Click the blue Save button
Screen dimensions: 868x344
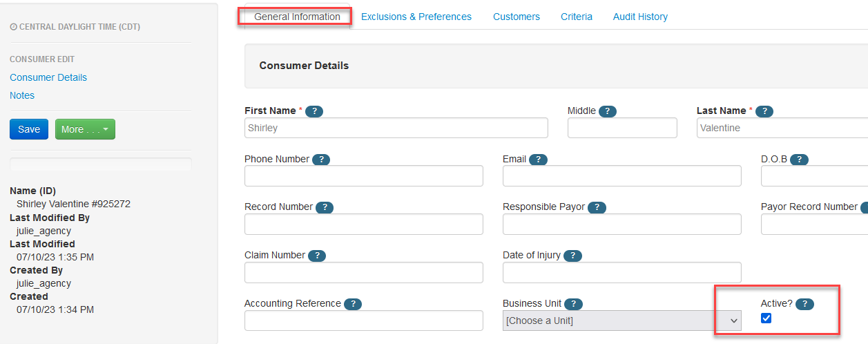[29, 129]
